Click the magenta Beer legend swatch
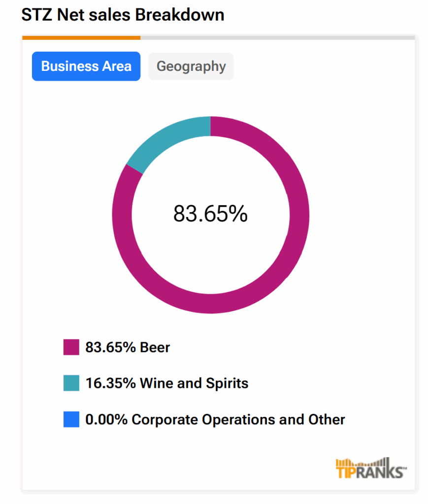Image resolution: width=428 pixels, height=504 pixels. pyautogui.click(x=71, y=347)
